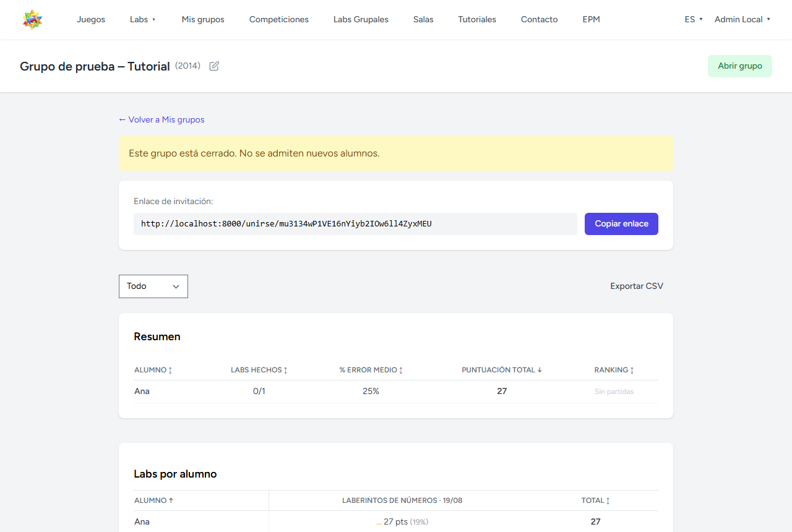Edit the group name with pencil icon
792x532 pixels.
[x=214, y=66]
